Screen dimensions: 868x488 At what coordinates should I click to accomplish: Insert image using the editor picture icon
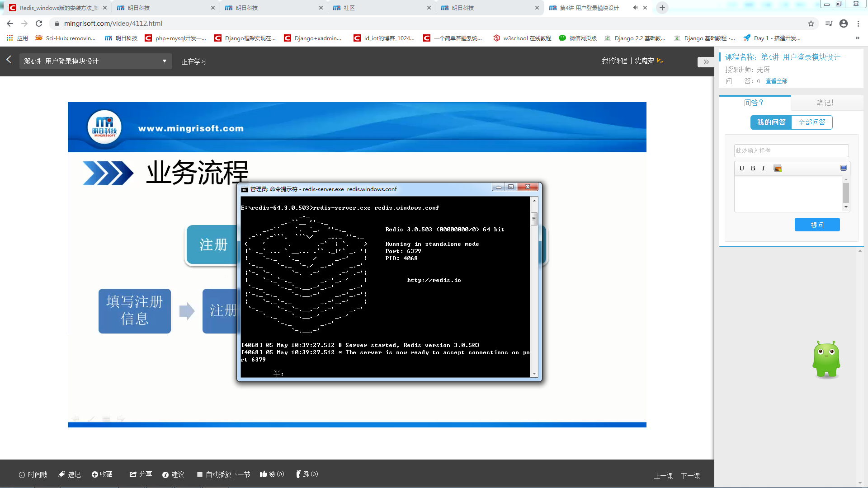pyautogui.click(x=778, y=168)
